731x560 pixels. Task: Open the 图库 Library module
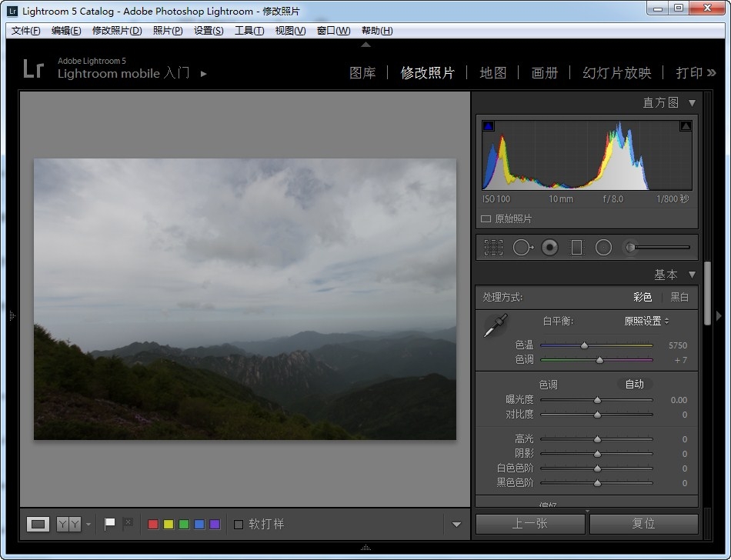point(362,73)
